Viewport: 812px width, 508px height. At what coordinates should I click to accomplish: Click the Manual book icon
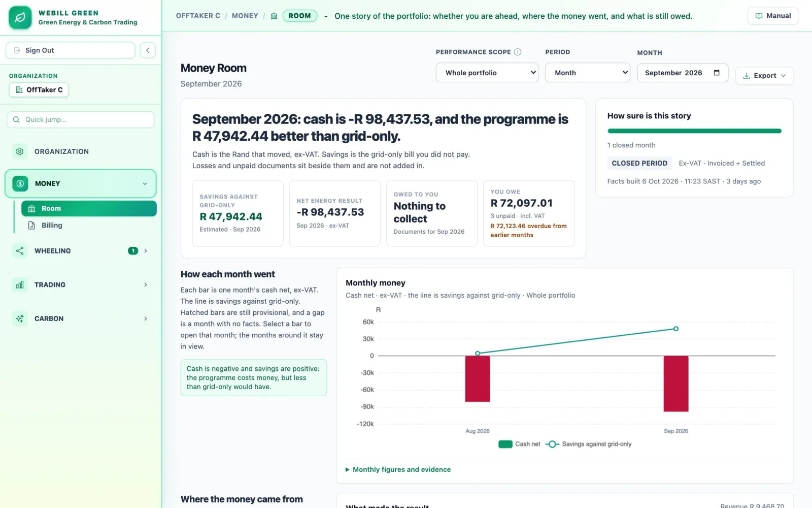coord(759,16)
